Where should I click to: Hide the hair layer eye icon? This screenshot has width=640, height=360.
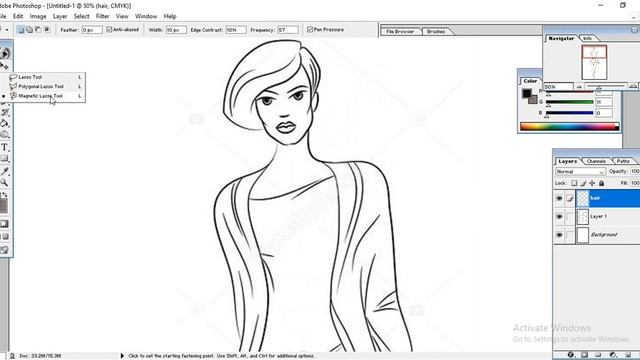[x=559, y=198]
